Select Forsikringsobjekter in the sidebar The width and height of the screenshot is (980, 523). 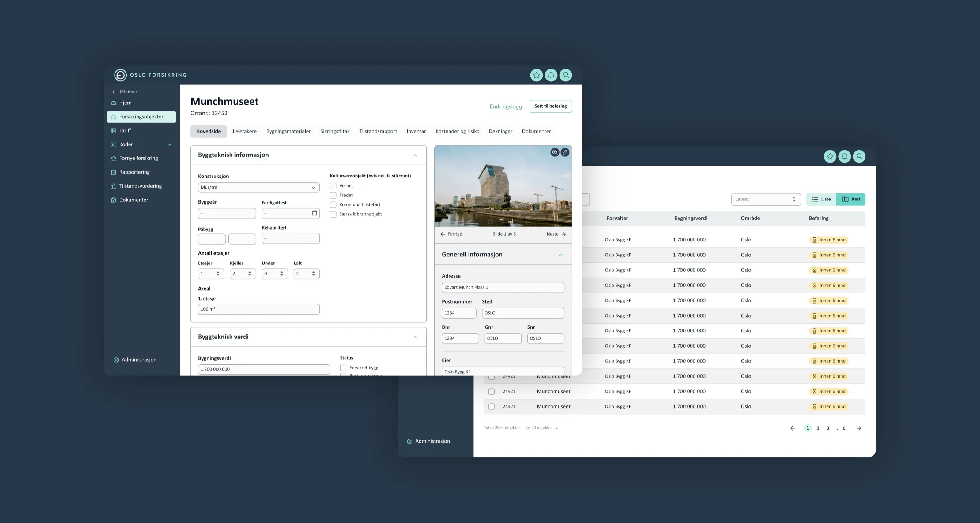[x=141, y=117]
